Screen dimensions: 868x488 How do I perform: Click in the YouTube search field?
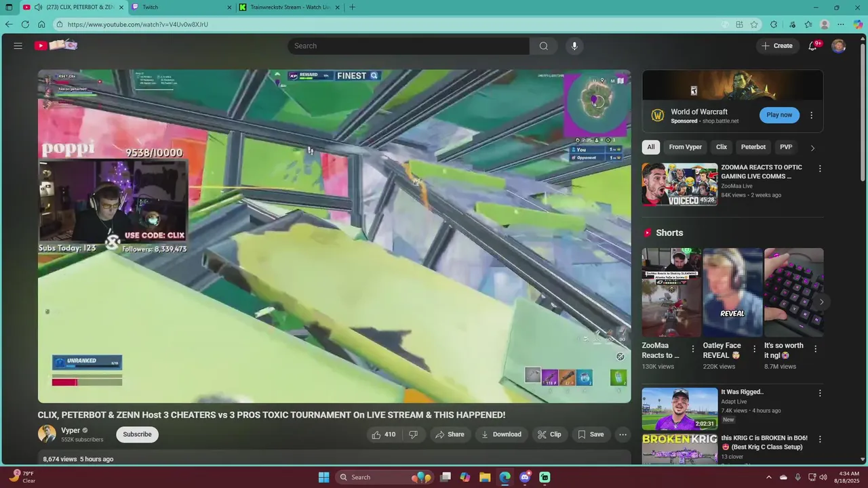[x=408, y=45]
